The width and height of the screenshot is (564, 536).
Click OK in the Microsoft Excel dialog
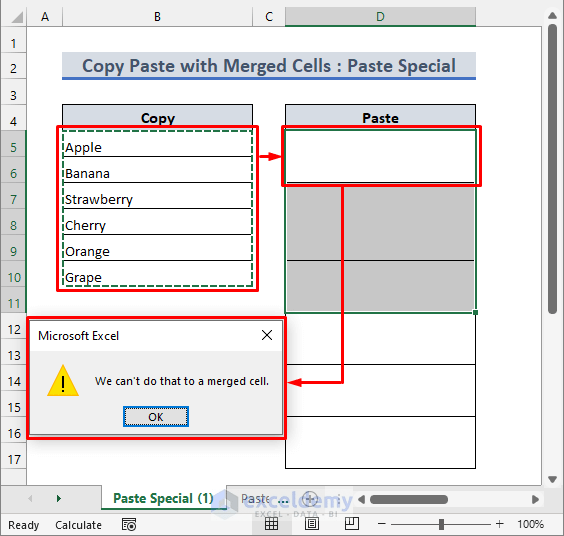(156, 417)
